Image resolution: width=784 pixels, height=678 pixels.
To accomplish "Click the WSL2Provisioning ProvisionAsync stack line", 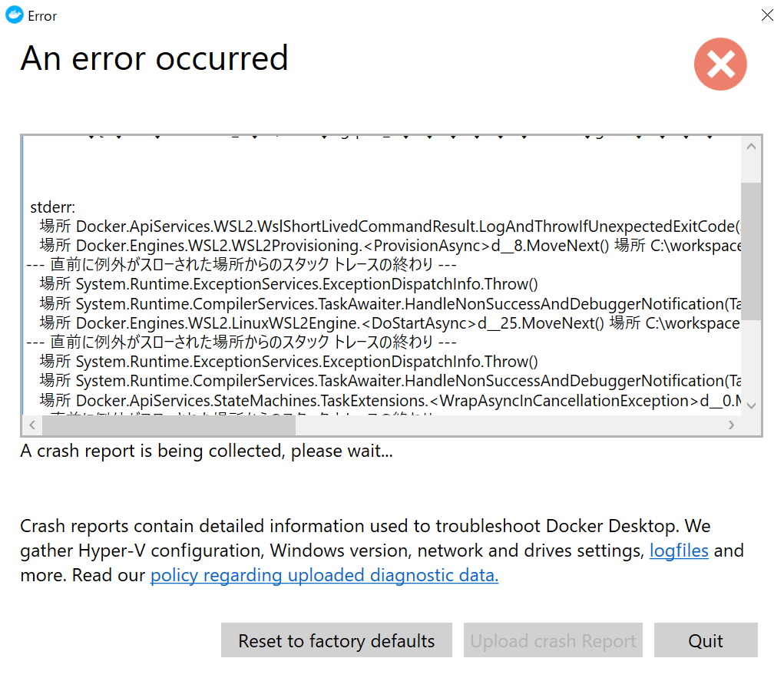I will click(390, 246).
